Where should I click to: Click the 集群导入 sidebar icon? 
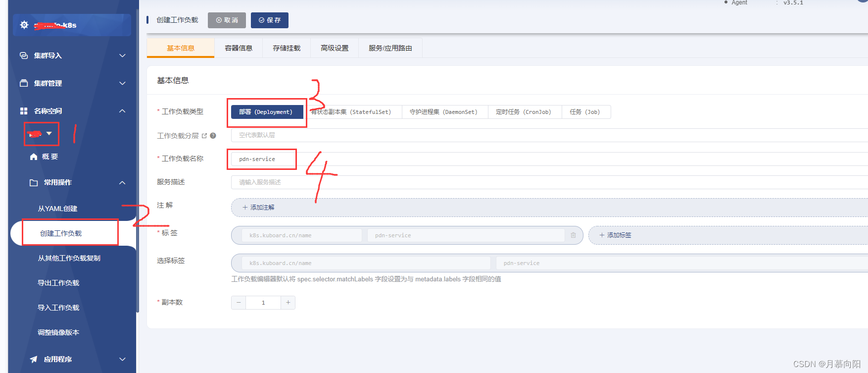[24, 55]
